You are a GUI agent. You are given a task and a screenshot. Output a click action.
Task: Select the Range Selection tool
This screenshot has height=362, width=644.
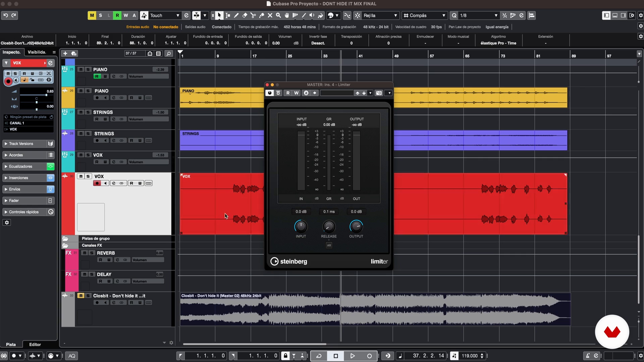228,15
